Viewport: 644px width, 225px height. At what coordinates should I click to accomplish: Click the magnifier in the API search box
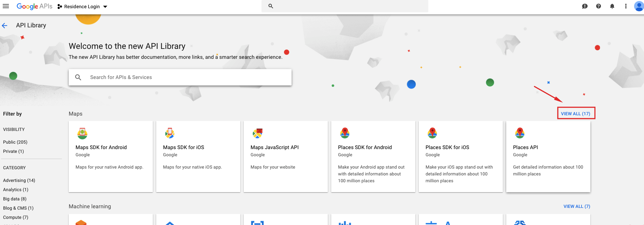tap(78, 77)
